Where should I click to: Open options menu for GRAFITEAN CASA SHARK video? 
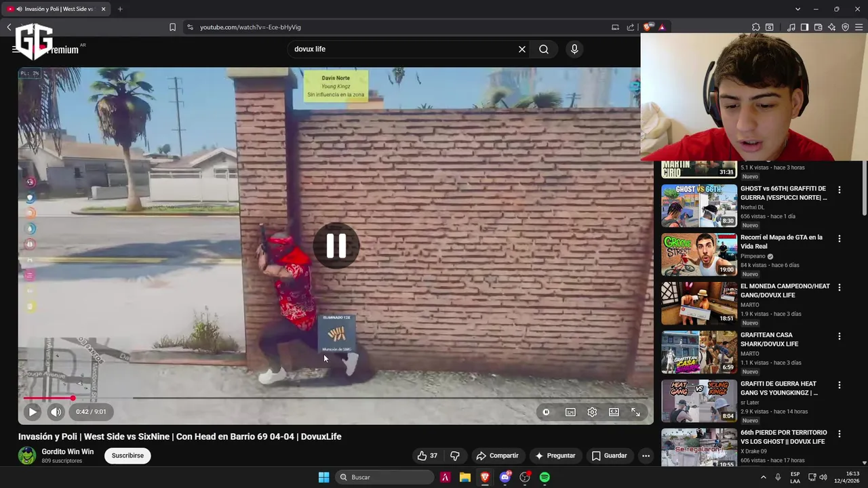pyautogui.click(x=840, y=336)
